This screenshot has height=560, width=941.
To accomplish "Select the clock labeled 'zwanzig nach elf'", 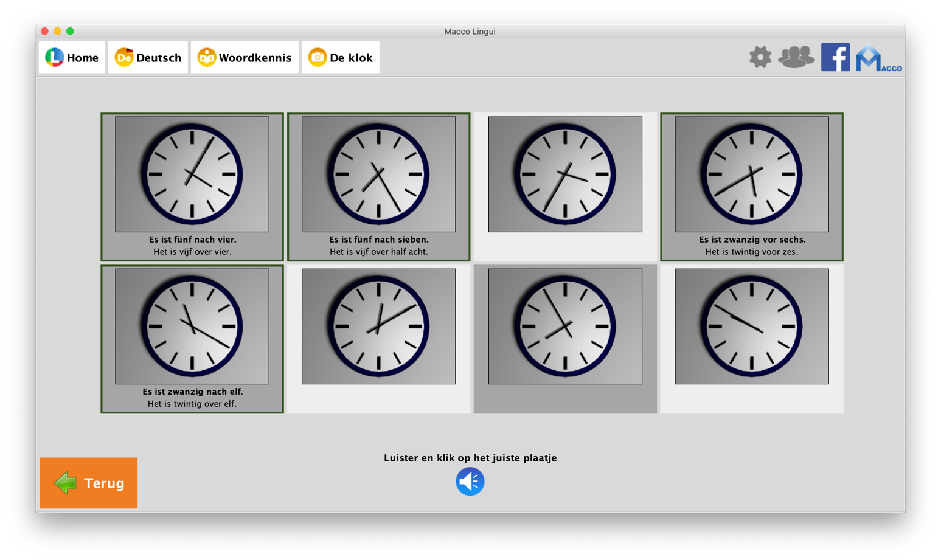I will 192,327.
